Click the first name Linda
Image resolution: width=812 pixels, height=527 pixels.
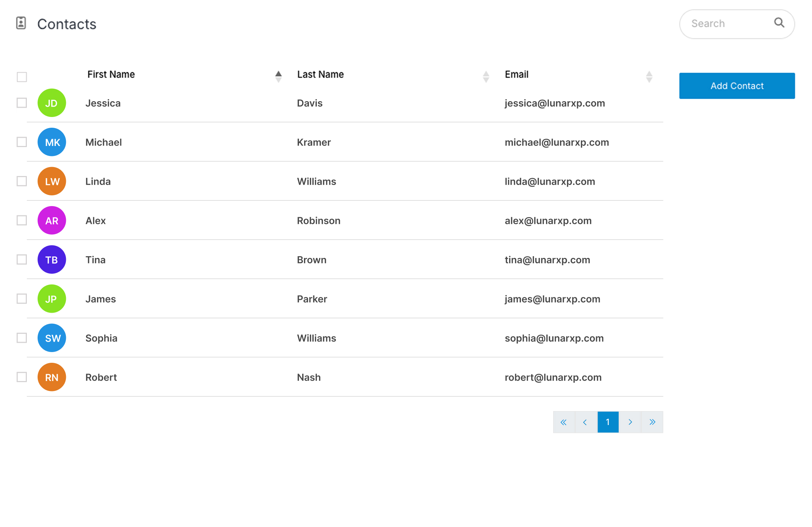click(x=98, y=181)
